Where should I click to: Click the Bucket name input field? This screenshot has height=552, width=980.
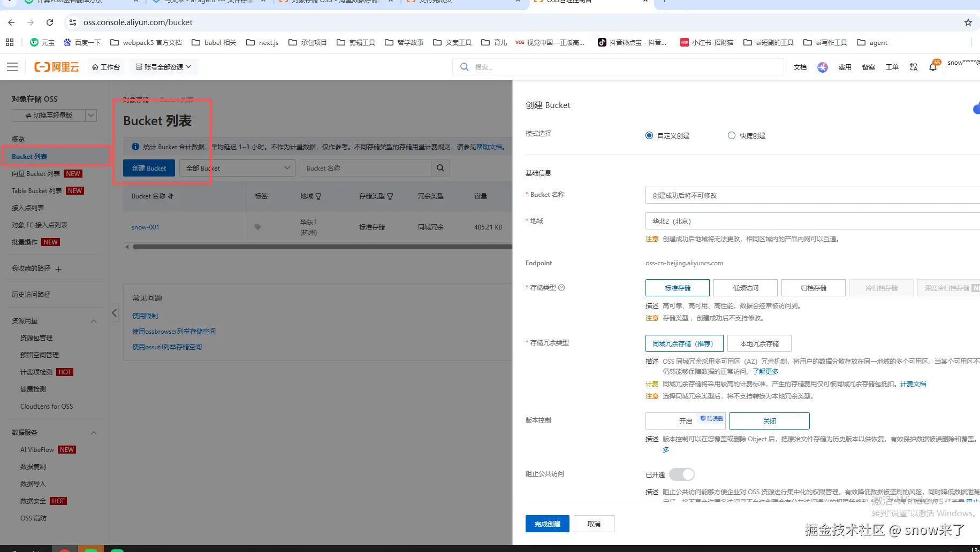pyautogui.click(x=812, y=195)
